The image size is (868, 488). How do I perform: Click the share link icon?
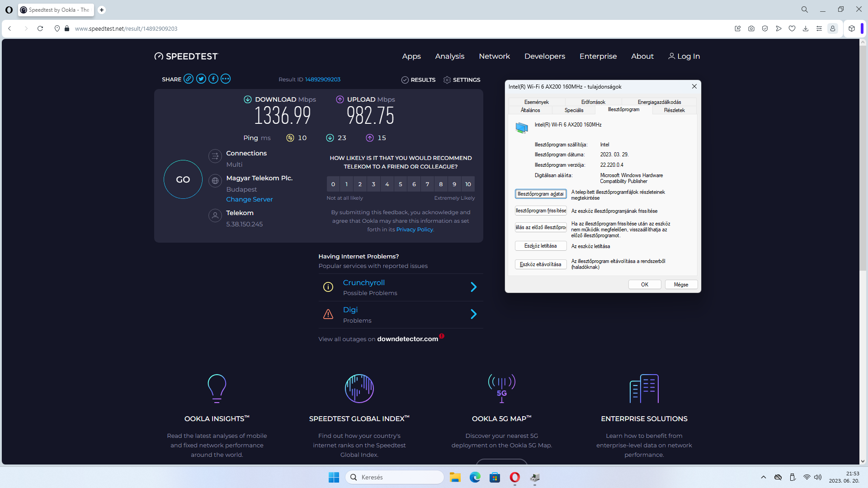point(189,79)
